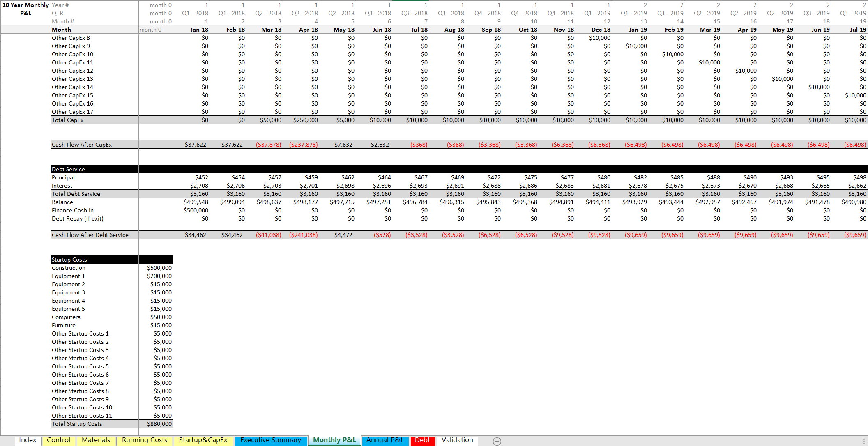Select the Finance Cash In $500,000 value
868x446 pixels.
(196, 210)
